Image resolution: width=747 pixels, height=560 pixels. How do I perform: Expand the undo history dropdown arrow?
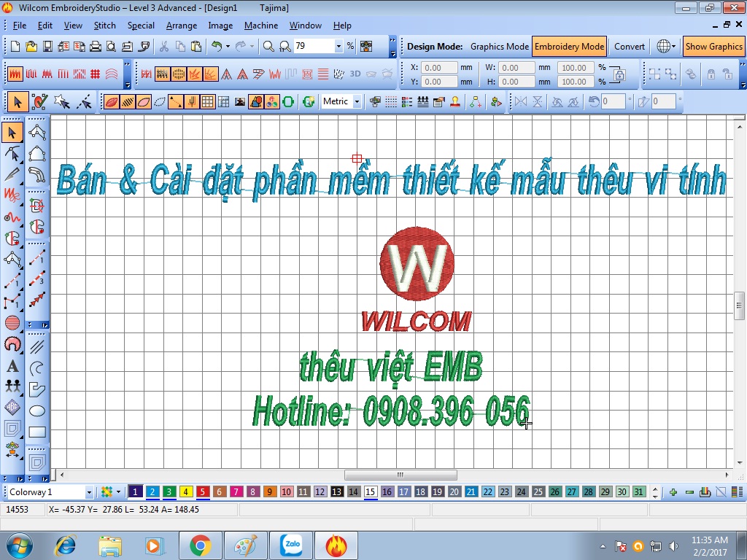[228, 46]
